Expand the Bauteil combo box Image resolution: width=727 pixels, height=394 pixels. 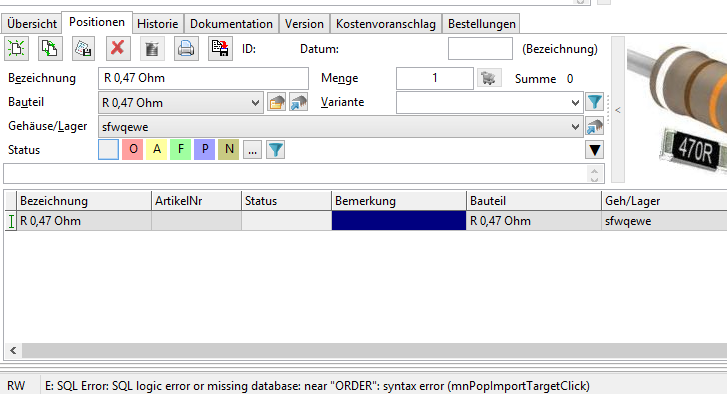(x=255, y=102)
